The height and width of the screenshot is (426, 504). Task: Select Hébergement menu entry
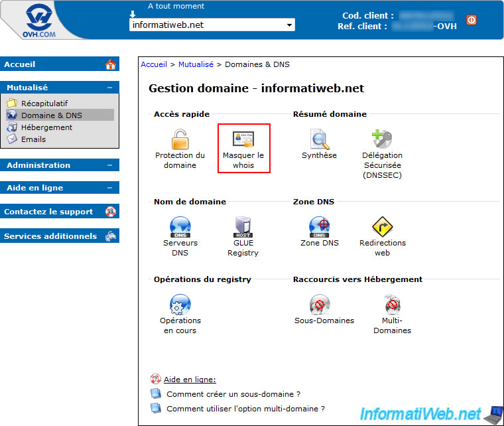click(46, 127)
